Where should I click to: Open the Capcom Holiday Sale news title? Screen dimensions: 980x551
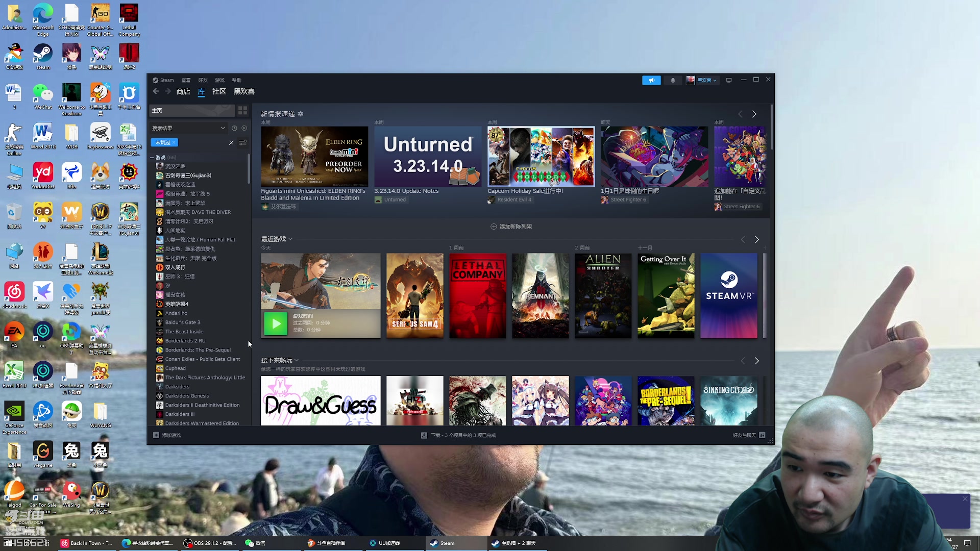coord(525,191)
